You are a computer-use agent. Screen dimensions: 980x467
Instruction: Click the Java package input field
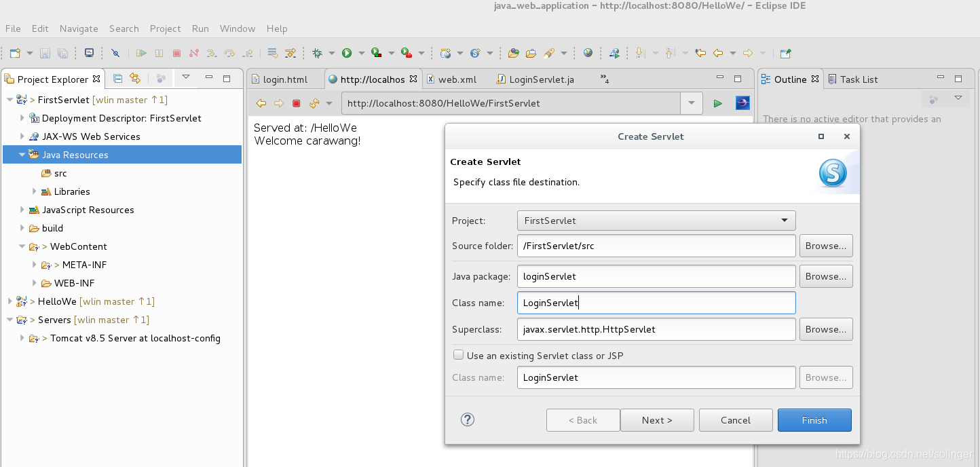click(656, 276)
